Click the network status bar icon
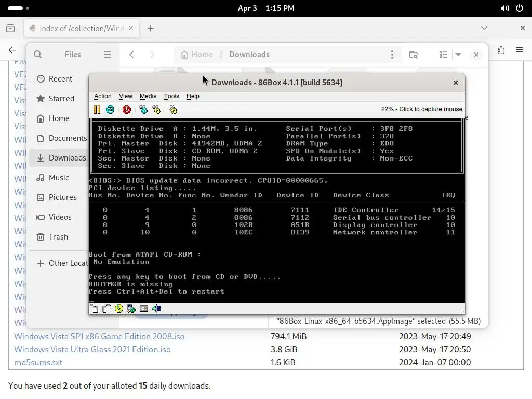 point(131,309)
